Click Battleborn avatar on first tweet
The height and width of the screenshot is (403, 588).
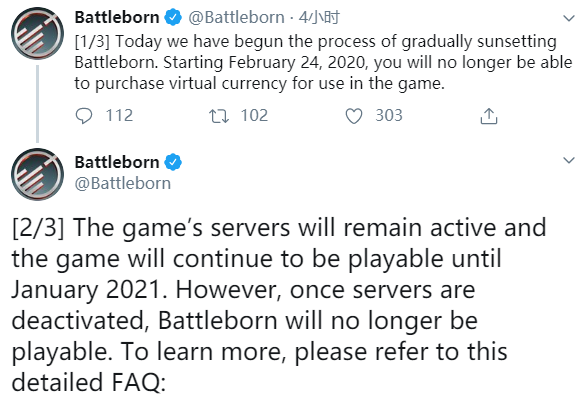click(x=37, y=33)
